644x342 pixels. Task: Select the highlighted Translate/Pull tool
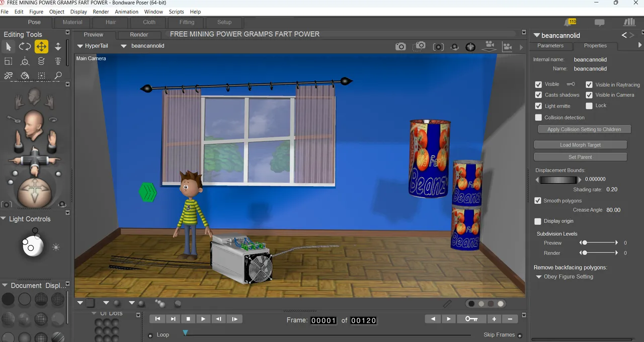pos(41,47)
